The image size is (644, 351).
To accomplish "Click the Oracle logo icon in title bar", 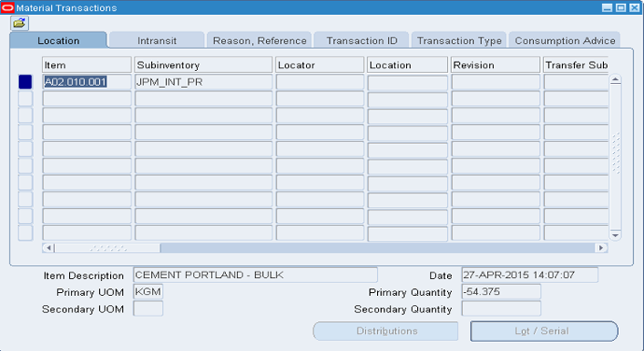I will [x=7, y=7].
